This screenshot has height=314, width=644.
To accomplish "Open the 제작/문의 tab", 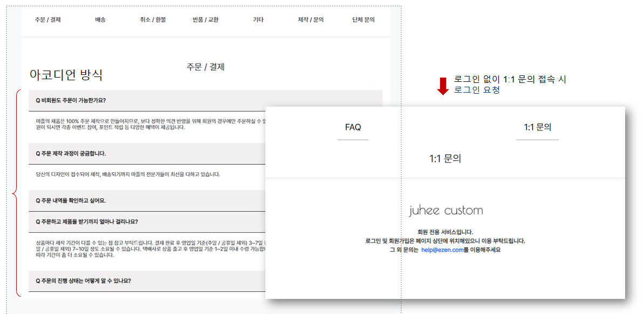I will (311, 20).
